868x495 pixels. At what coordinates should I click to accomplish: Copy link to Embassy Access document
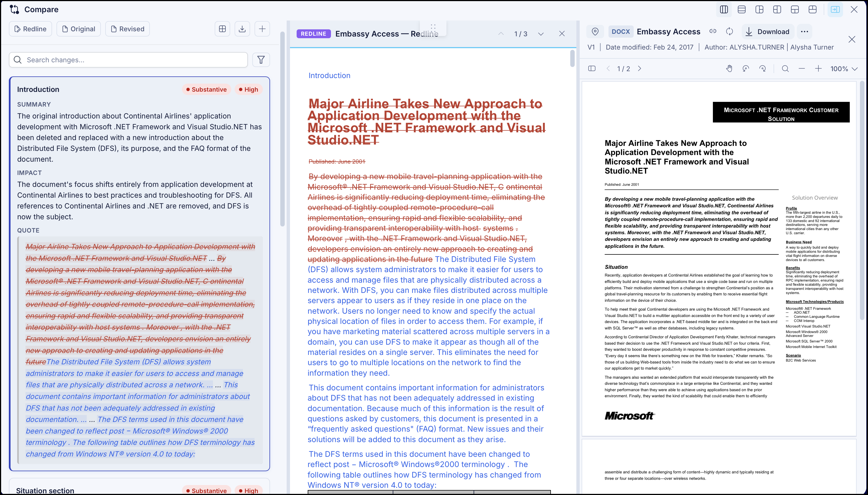[713, 31]
